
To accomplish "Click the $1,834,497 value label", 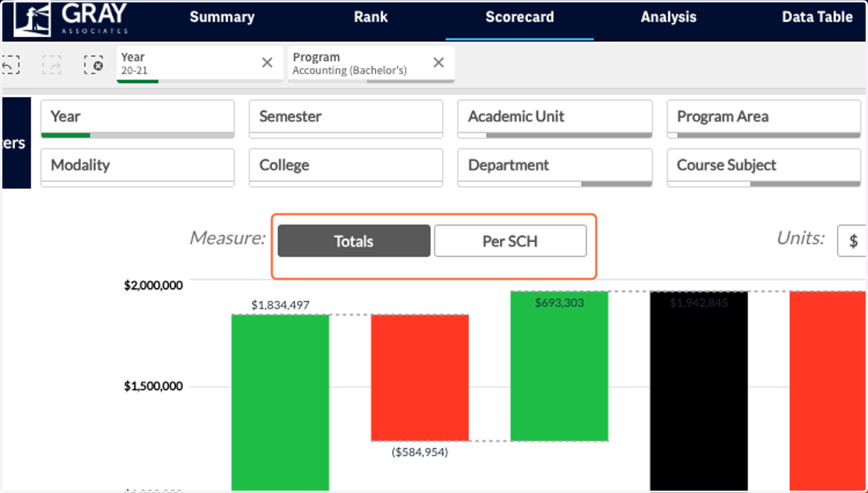I will [x=280, y=305].
